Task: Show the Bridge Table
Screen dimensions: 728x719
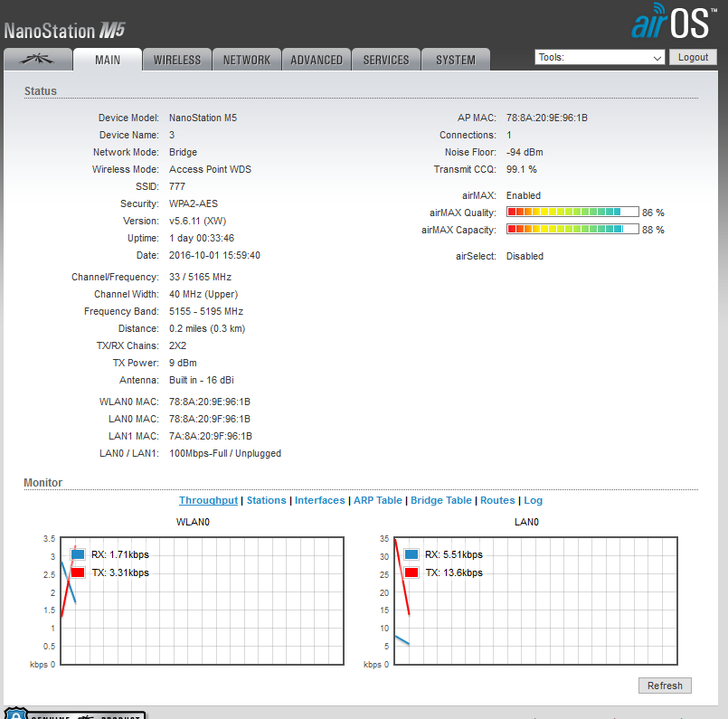Action: (441, 500)
